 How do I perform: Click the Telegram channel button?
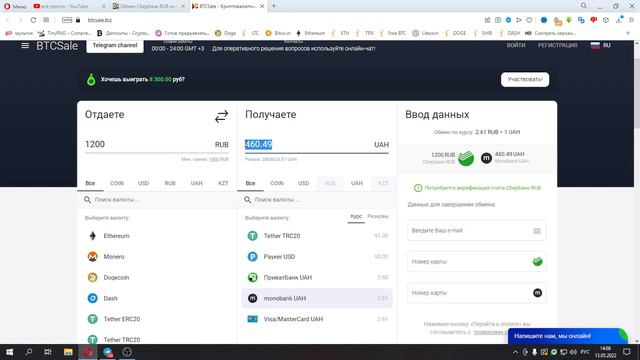tap(115, 45)
